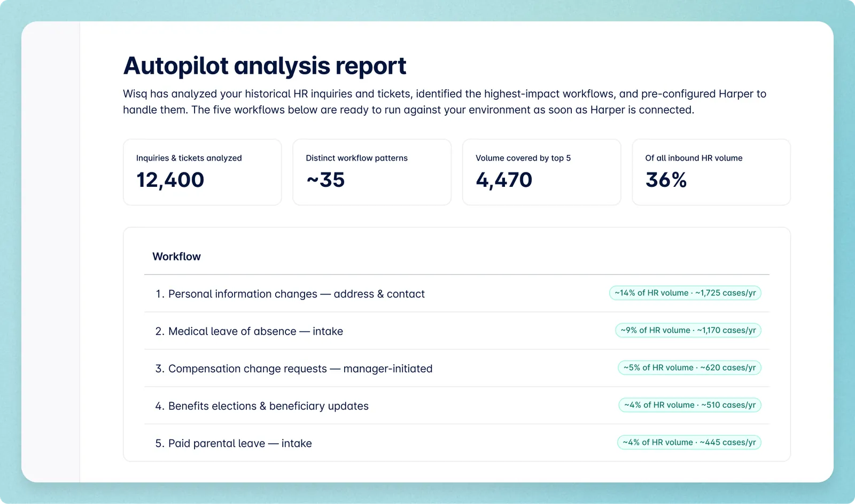Open 'Personal information changes — address & contact' row
This screenshot has width=855, height=504.
[457, 294]
